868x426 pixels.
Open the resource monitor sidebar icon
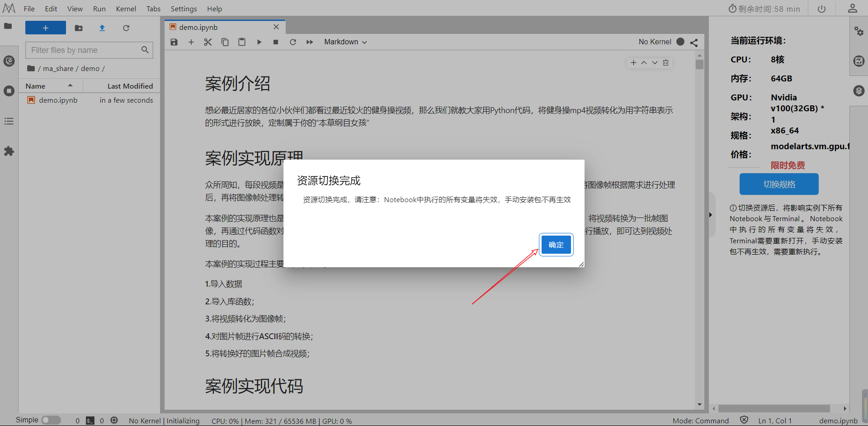pyautogui.click(x=859, y=61)
